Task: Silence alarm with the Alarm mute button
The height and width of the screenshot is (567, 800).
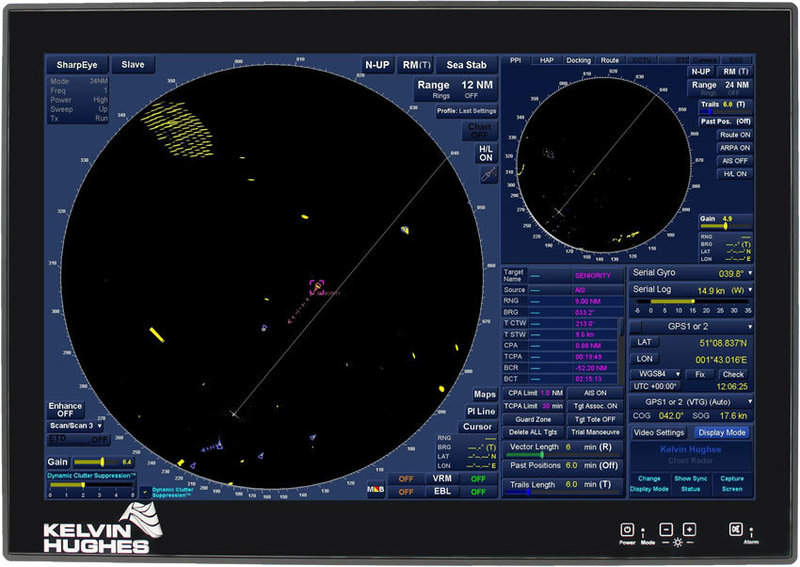Action: tap(734, 529)
